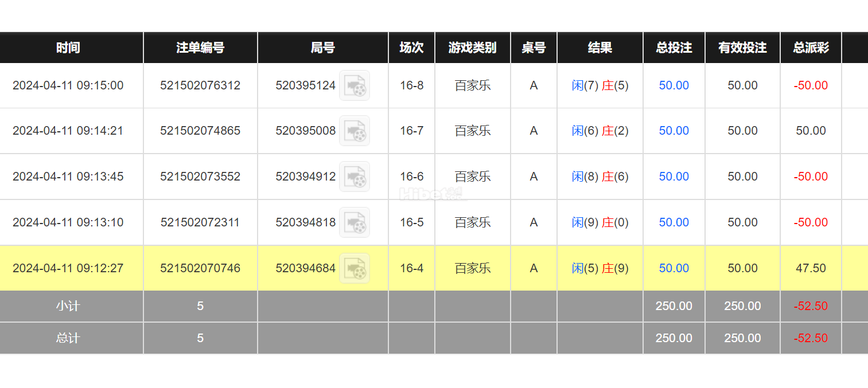Click the 闲(8) 庄(6) result
This screenshot has height=388, width=868.
pyautogui.click(x=600, y=177)
